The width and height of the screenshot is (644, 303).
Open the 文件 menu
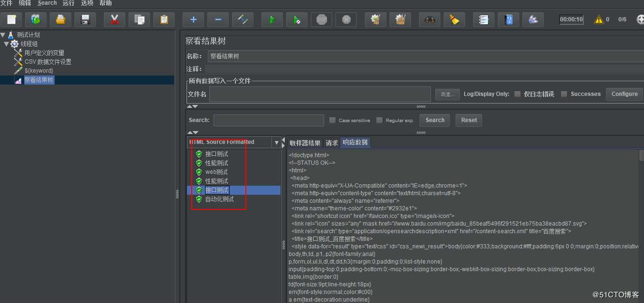7,3
